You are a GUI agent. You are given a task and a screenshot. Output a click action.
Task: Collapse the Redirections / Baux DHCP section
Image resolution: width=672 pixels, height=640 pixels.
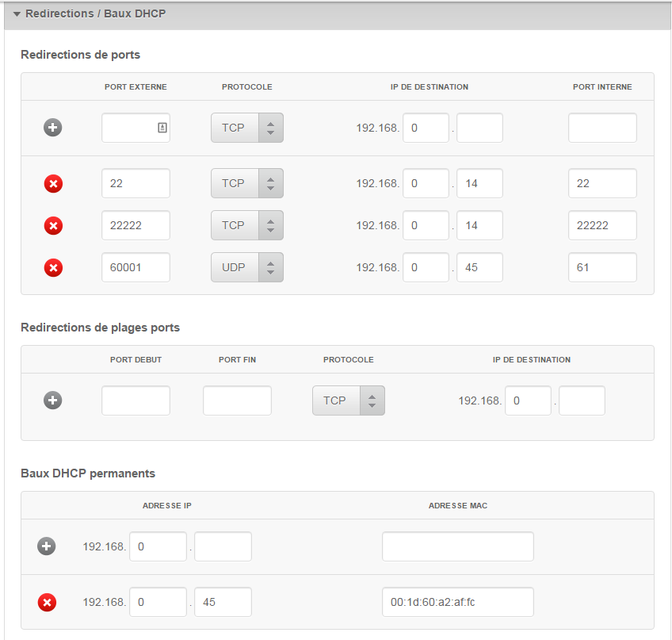[x=17, y=14]
